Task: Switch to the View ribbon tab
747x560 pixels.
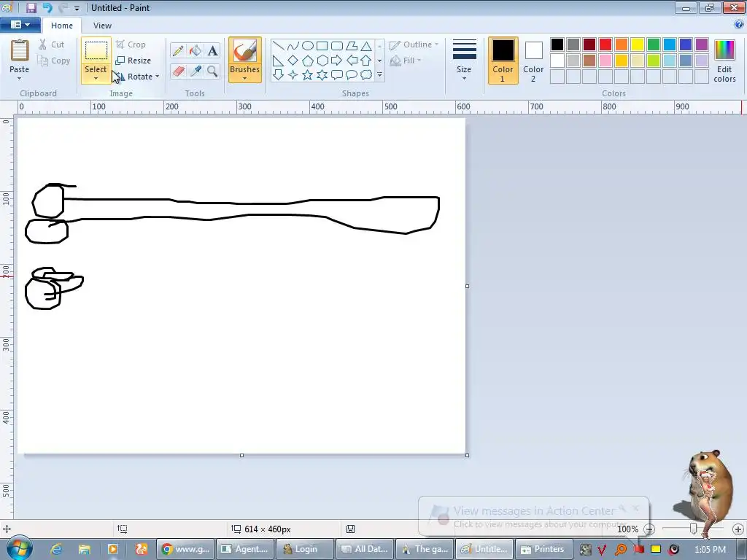Action: (102, 26)
